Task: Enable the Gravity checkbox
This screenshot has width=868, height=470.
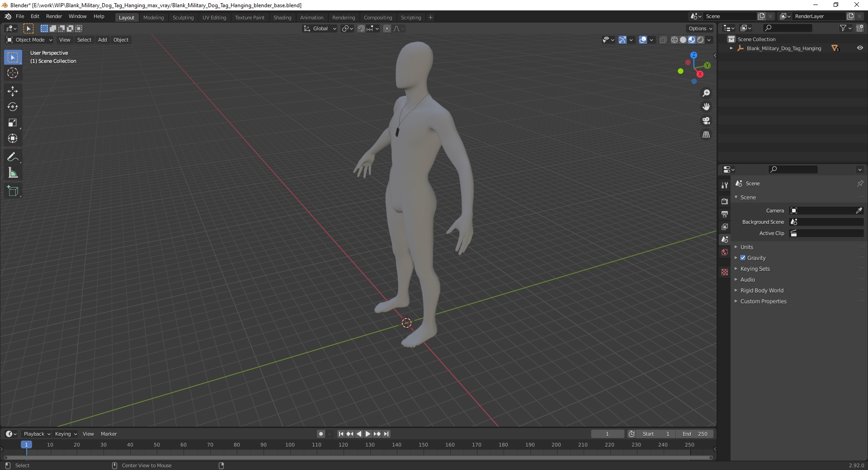Action: point(743,258)
